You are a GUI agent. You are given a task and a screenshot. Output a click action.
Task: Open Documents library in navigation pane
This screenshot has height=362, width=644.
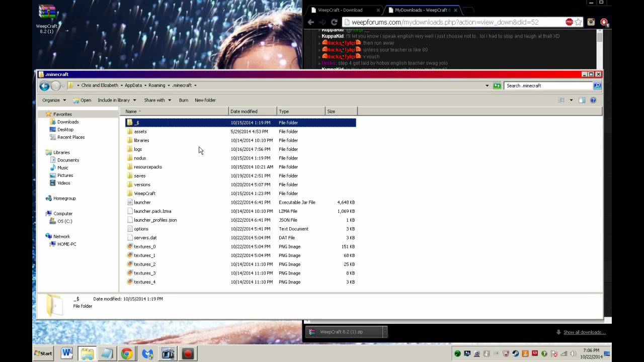(68, 160)
